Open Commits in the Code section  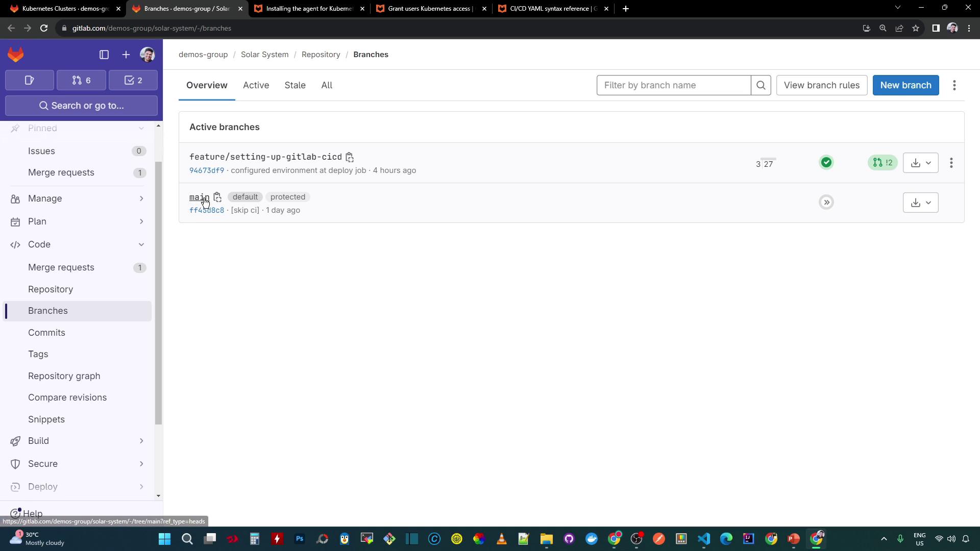tap(78, 333)
